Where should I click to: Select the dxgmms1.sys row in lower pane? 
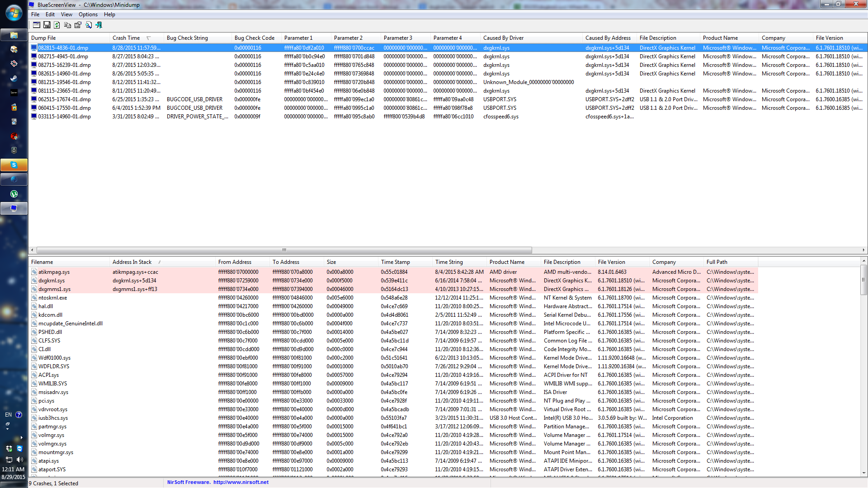click(394, 289)
